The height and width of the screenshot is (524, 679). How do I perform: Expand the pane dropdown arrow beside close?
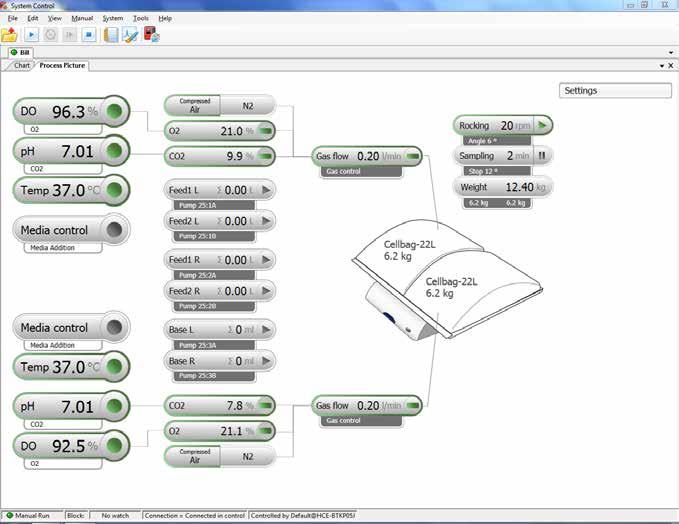662,65
